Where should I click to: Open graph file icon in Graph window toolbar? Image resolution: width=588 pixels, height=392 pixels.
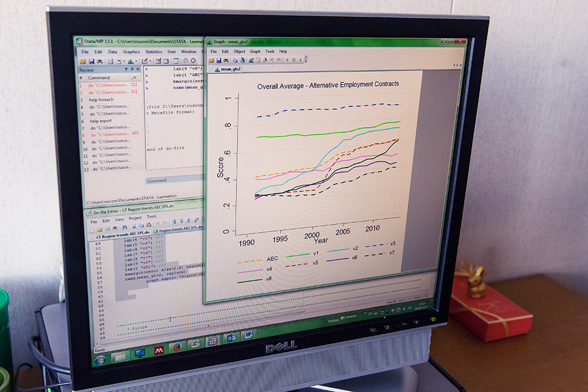click(x=212, y=61)
